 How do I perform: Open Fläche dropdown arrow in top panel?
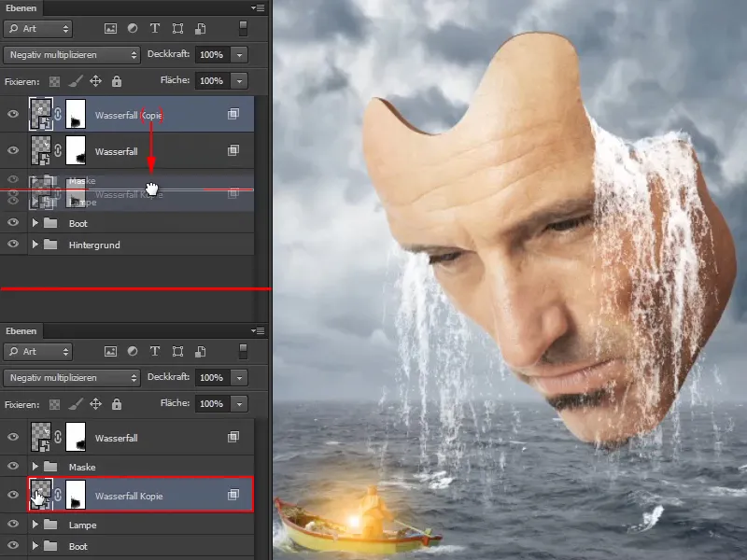[239, 81]
